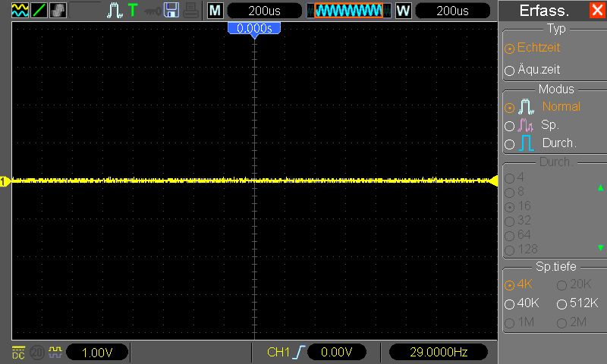Image resolution: width=607 pixels, height=364 pixels.
Task: Select 4K memory depth
Action: [x=519, y=284]
